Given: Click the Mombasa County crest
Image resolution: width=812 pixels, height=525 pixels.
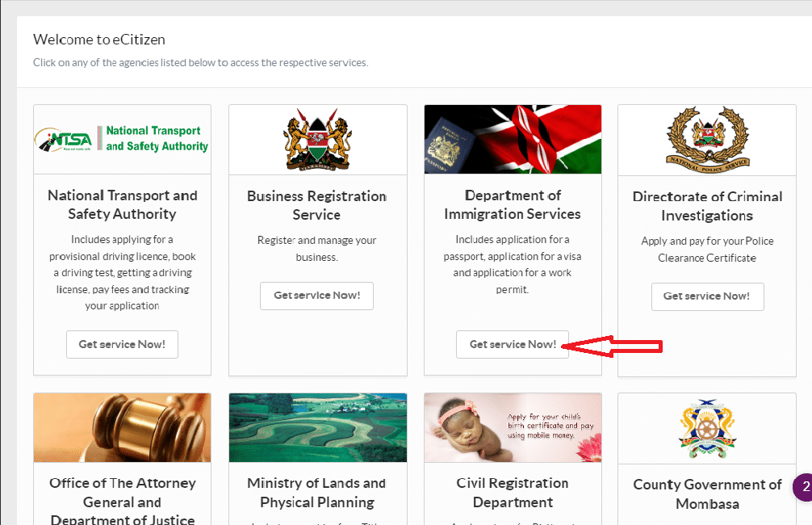Looking at the screenshot, I should [707, 428].
